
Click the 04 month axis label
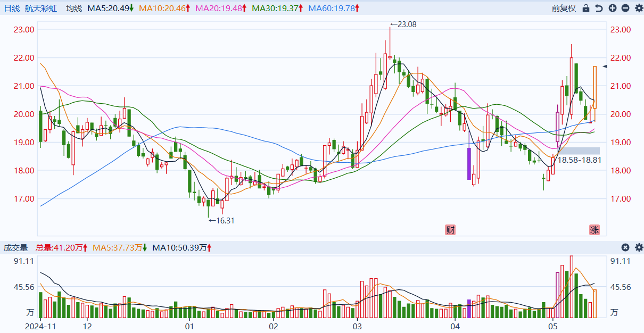tap(455, 326)
